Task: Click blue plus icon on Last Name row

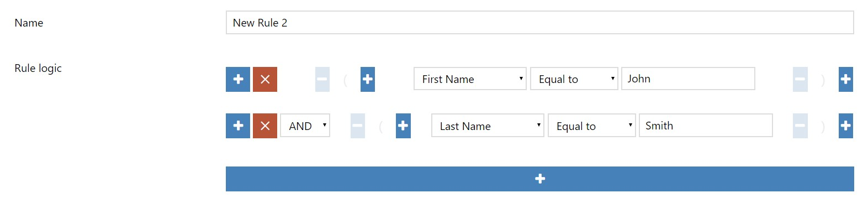Action: click(238, 126)
